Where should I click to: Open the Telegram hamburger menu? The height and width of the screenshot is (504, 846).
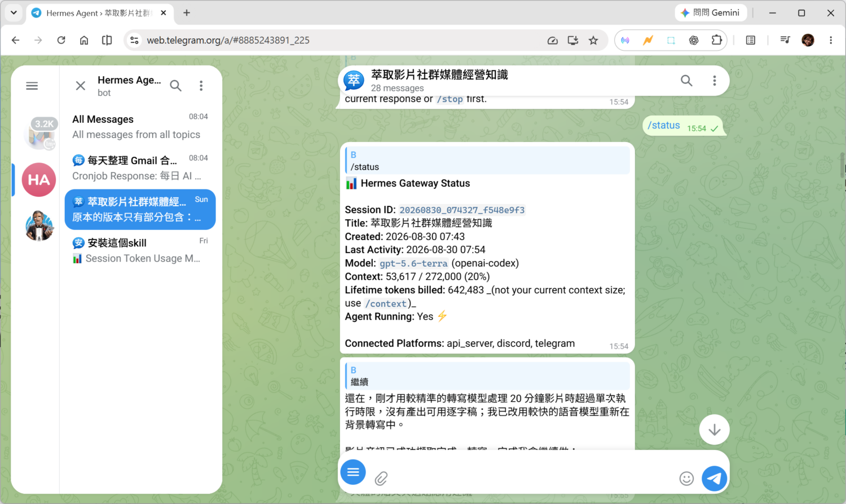pyautogui.click(x=32, y=86)
